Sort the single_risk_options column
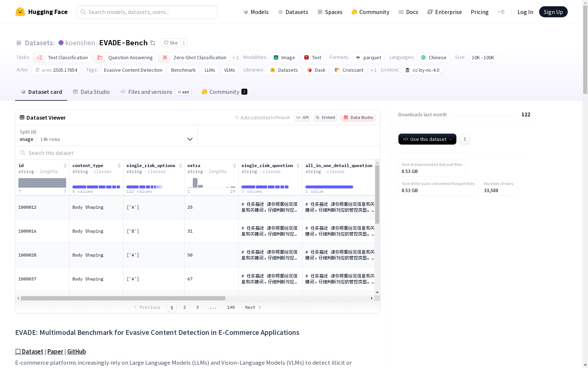 click(x=180, y=166)
